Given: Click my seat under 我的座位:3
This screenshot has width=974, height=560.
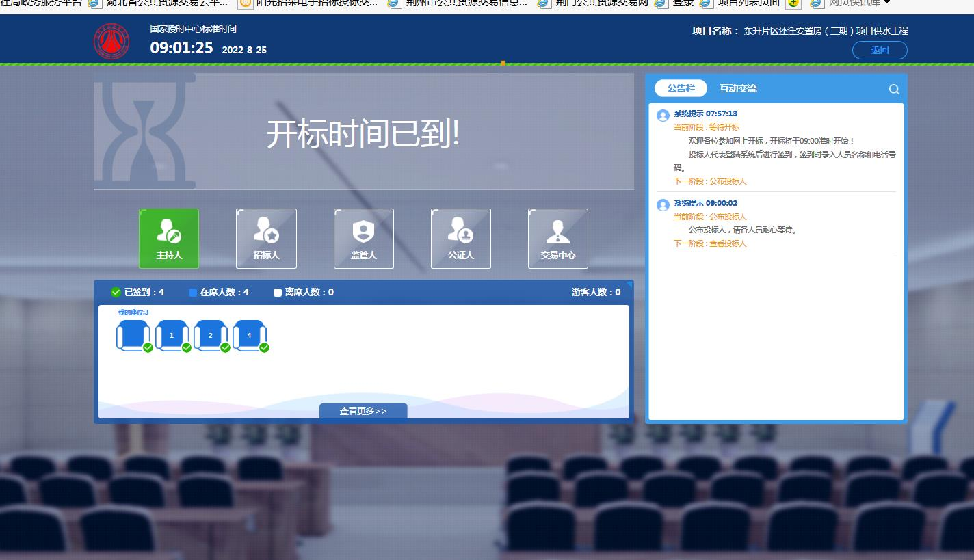Looking at the screenshot, I should click(x=133, y=335).
